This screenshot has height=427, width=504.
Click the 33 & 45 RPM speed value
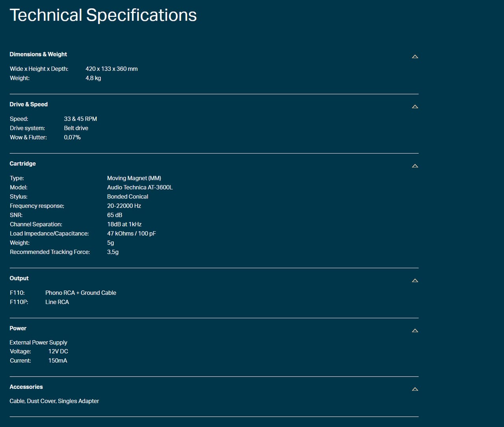(x=80, y=119)
